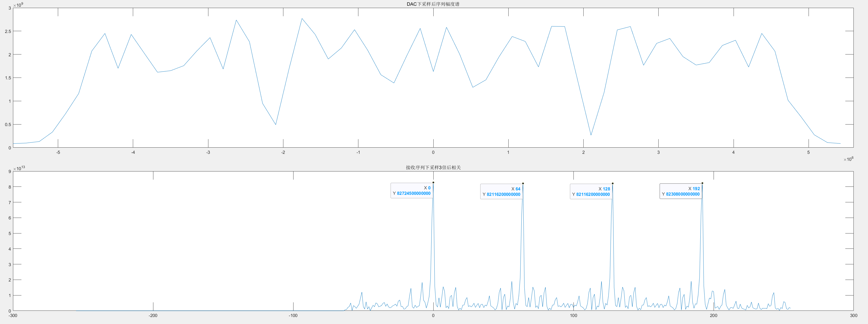The width and height of the screenshot is (868, 324).
Task: Click the spectrum dip near x=-2 in top plot
Action: point(276,125)
